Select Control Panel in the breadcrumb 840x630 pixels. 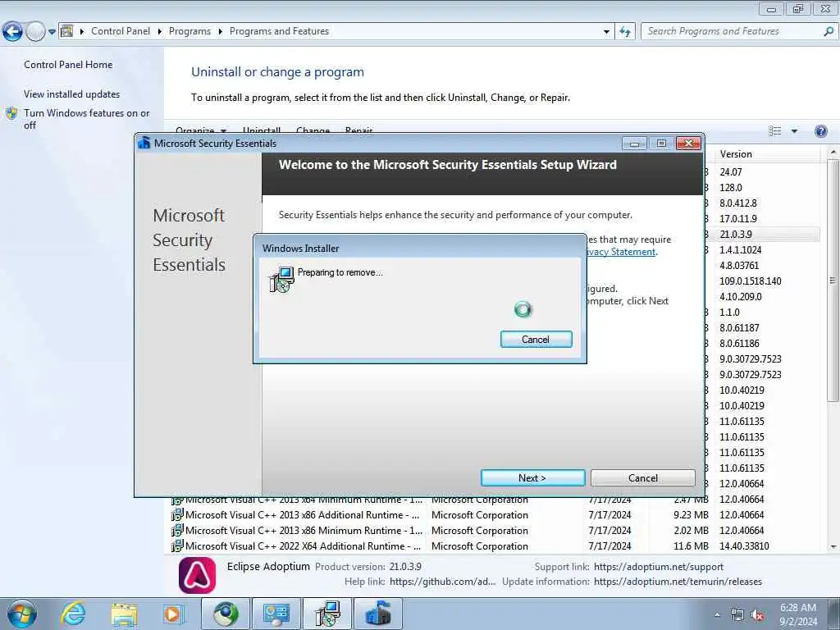pyautogui.click(x=121, y=31)
